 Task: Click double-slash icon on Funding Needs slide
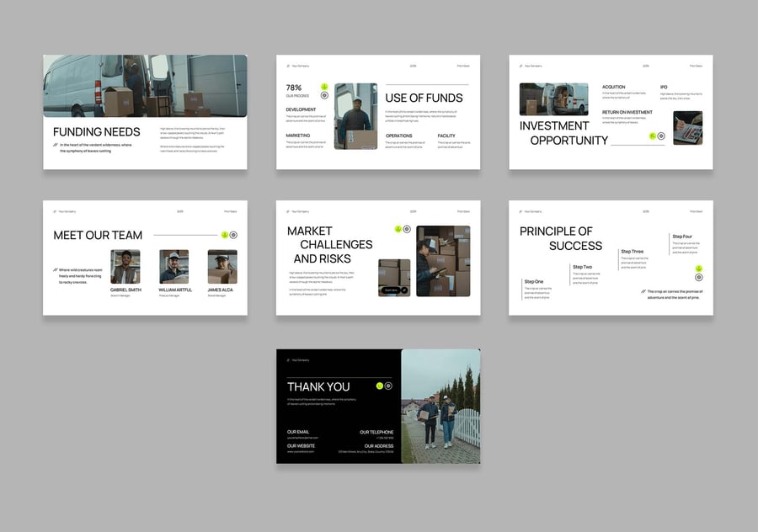pos(55,145)
